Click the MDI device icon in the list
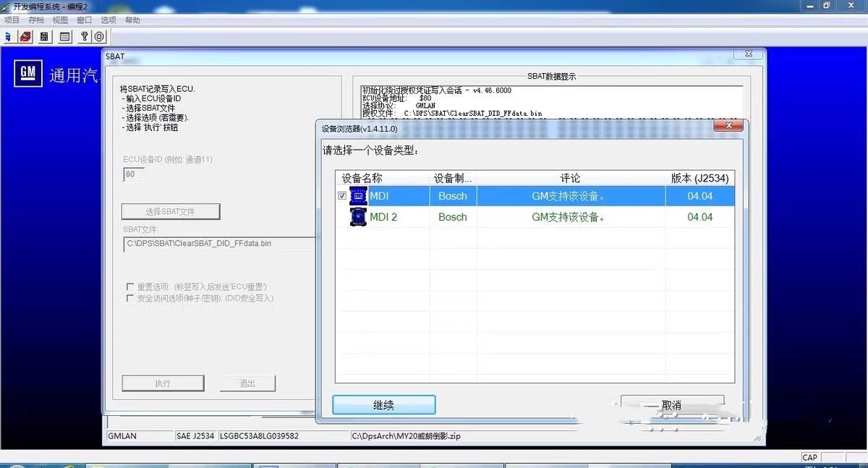 coord(358,196)
